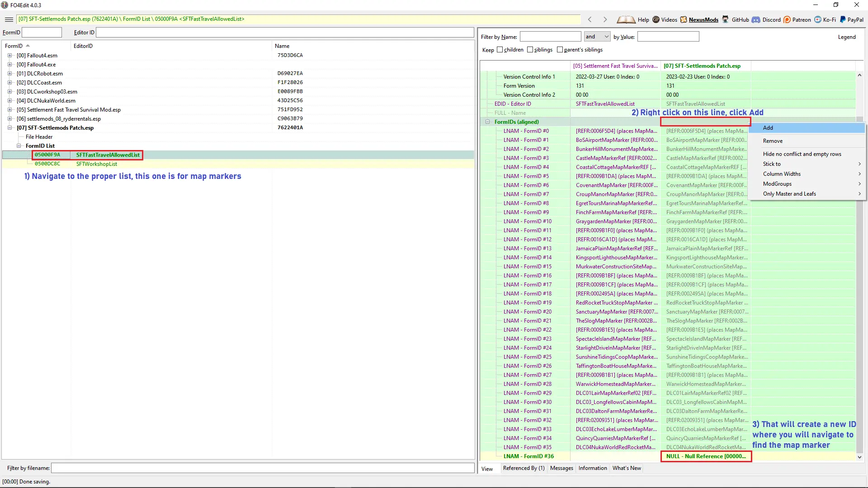Click the path breadcrumb address bar
Image resolution: width=868 pixels, height=488 pixels.
click(x=298, y=19)
